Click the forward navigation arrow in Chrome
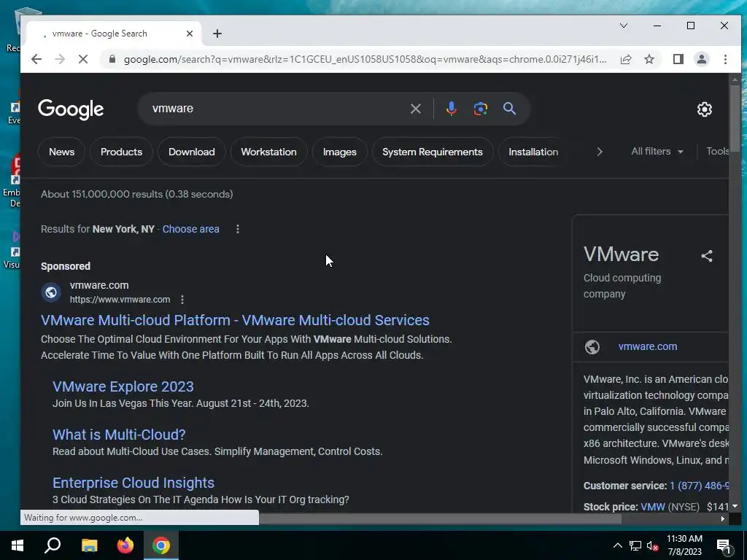The width and height of the screenshot is (747, 560). pyautogui.click(x=60, y=59)
